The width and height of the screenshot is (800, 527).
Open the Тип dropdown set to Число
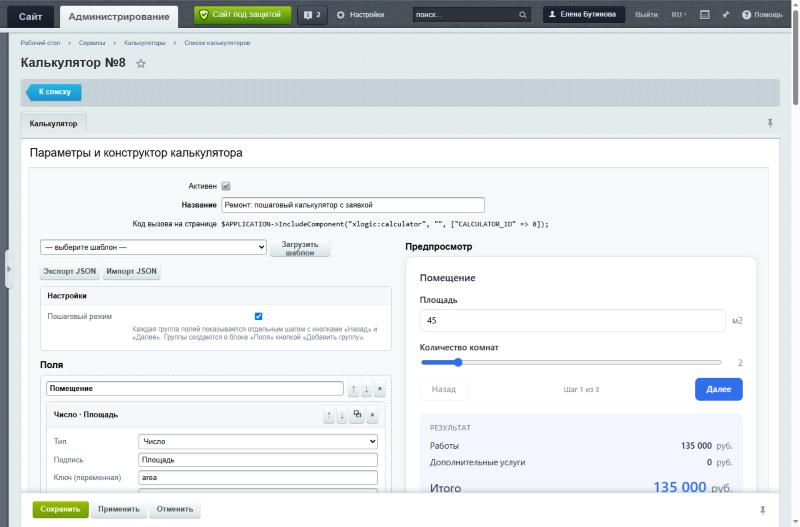point(258,441)
